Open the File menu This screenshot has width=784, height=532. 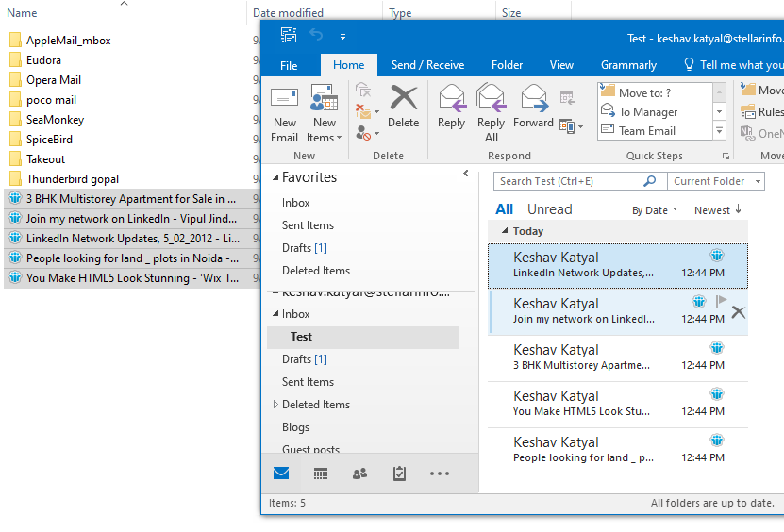tap(289, 65)
